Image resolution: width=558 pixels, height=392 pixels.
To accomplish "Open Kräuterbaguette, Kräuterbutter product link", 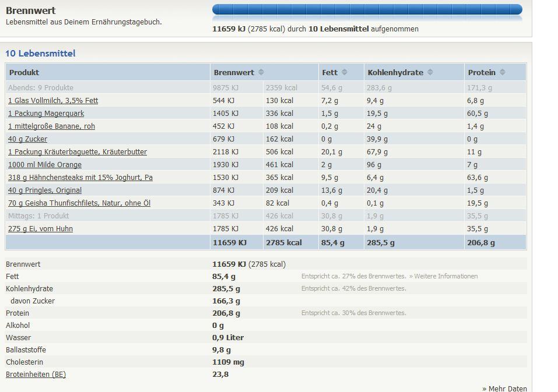I will (78, 152).
